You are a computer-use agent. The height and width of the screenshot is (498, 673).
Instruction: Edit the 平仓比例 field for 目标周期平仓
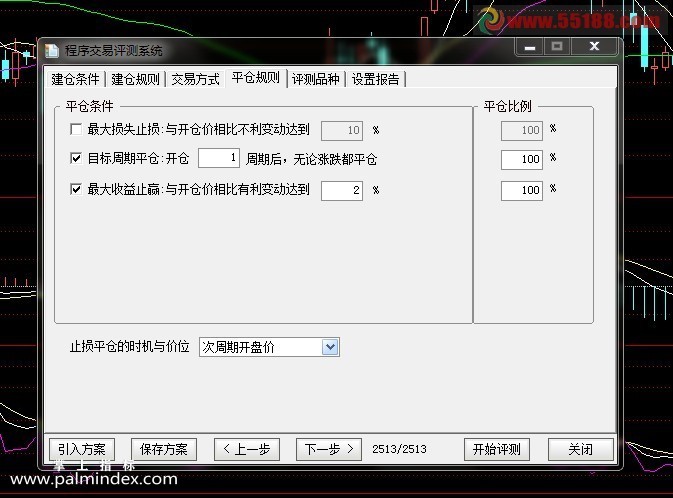(x=522, y=160)
